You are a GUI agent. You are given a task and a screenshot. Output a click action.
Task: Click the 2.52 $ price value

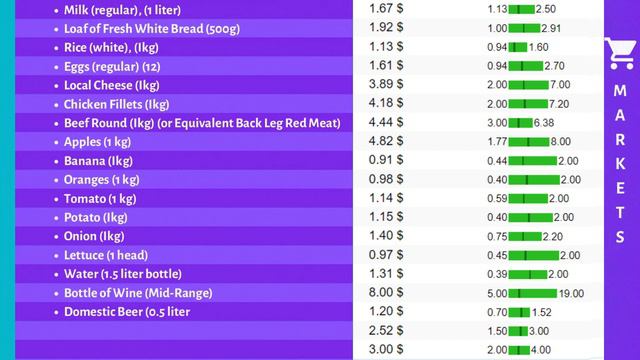386,330
